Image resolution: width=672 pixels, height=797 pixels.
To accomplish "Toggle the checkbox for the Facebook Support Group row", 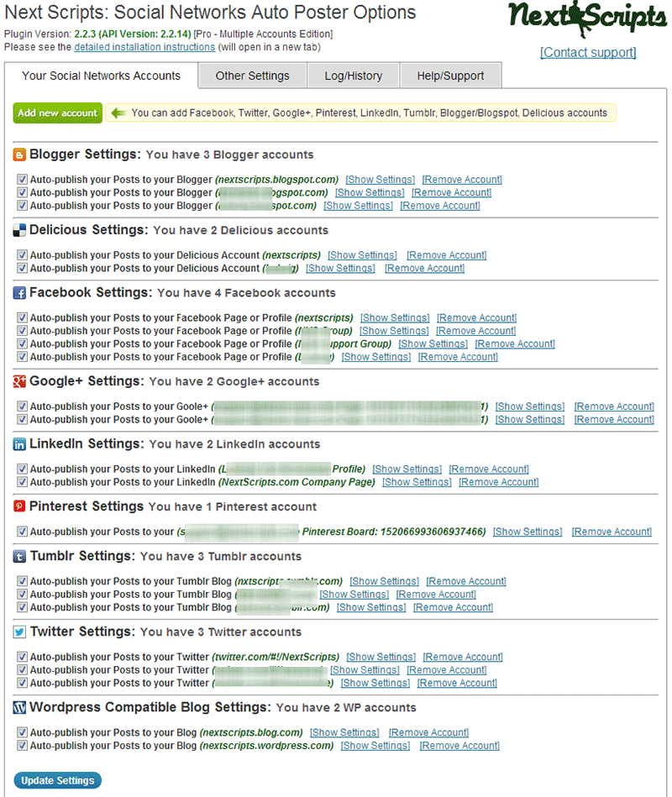I will coord(22,343).
